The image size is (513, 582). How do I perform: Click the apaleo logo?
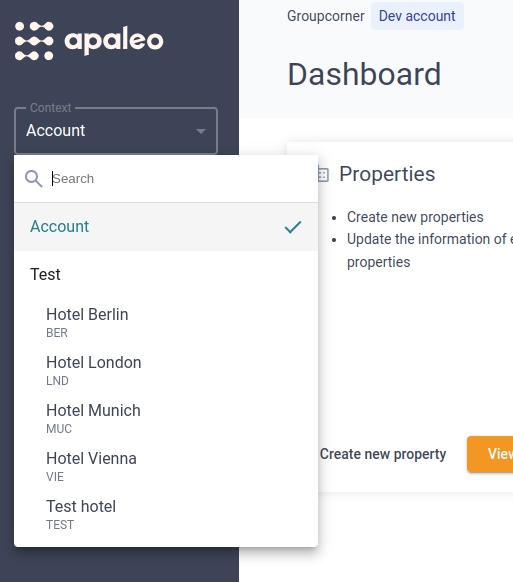[89, 41]
